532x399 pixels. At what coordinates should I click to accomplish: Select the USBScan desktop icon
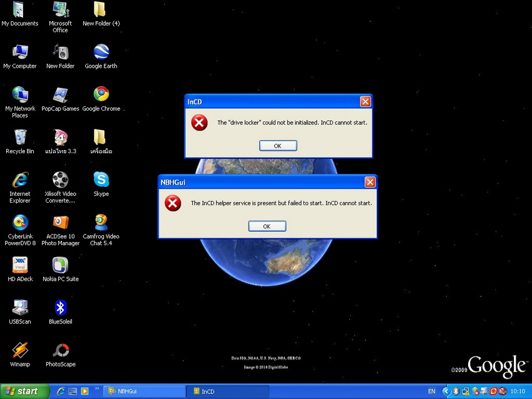click(x=19, y=312)
